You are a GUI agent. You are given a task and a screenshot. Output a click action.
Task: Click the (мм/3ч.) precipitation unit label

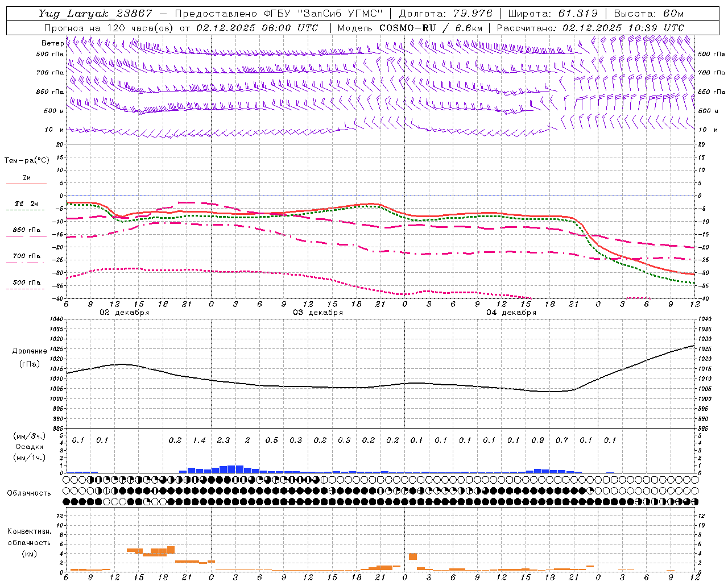click(30, 436)
